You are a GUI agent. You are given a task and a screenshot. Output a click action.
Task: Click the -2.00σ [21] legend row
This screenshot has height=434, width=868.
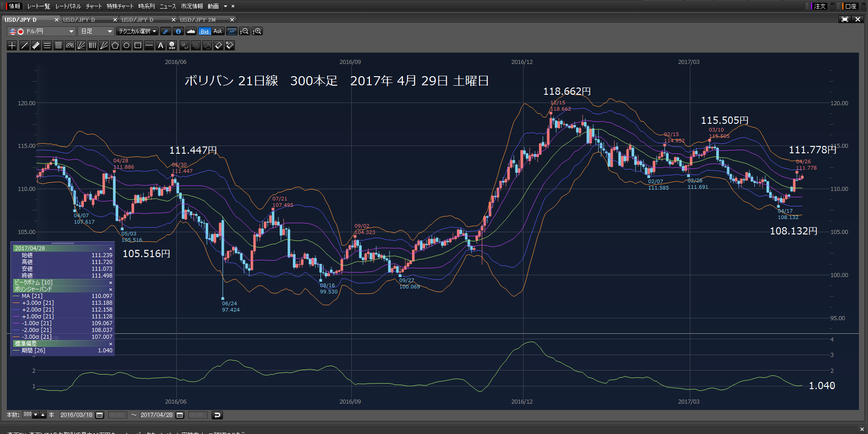pyautogui.click(x=63, y=330)
